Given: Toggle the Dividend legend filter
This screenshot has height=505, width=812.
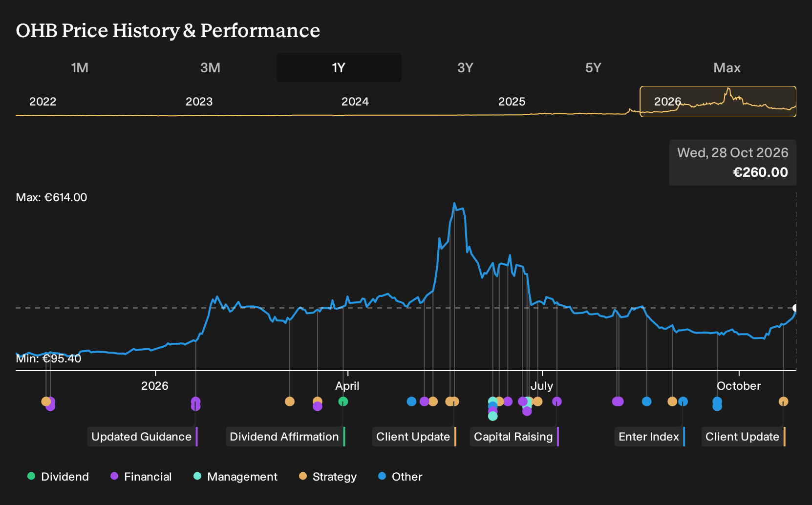Looking at the screenshot, I should point(58,477).
